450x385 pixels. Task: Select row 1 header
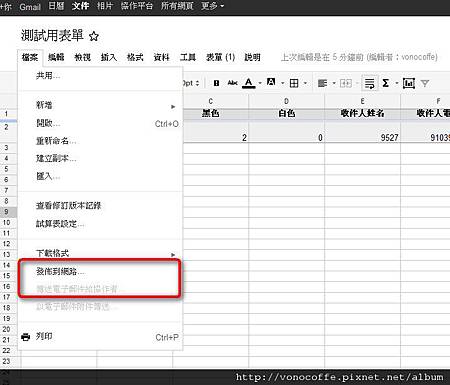click(x=8, y=114)
